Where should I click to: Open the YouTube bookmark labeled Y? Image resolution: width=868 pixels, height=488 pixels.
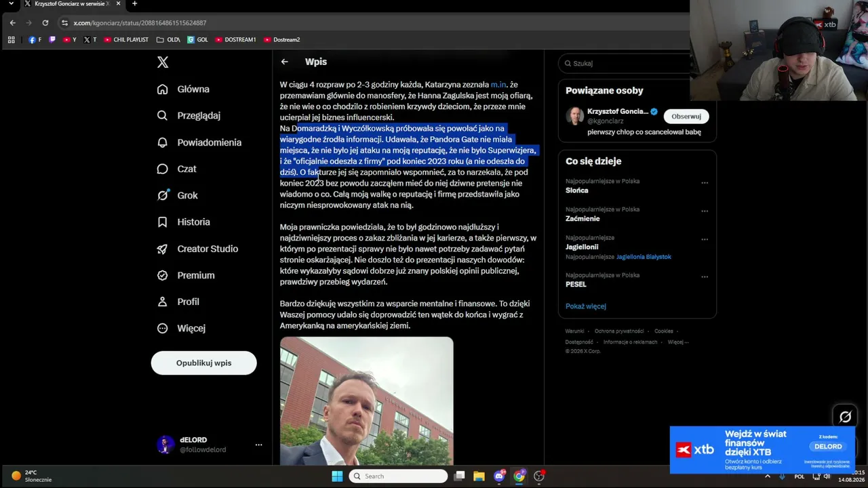(x=70, y=40)
